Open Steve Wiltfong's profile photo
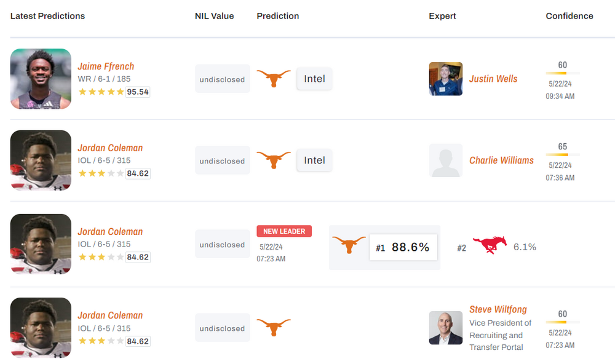This screenshot has height=364, width=615. pos(445,328)
